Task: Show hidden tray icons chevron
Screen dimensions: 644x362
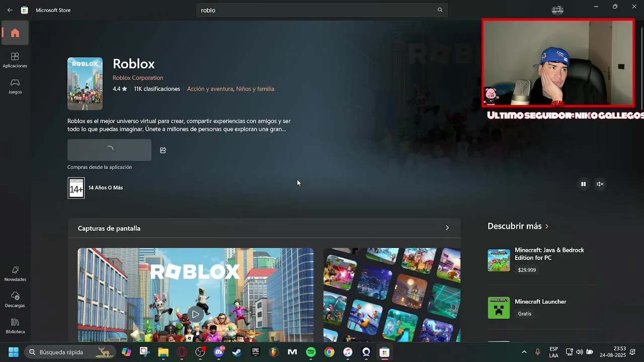Action: point(524,352)
